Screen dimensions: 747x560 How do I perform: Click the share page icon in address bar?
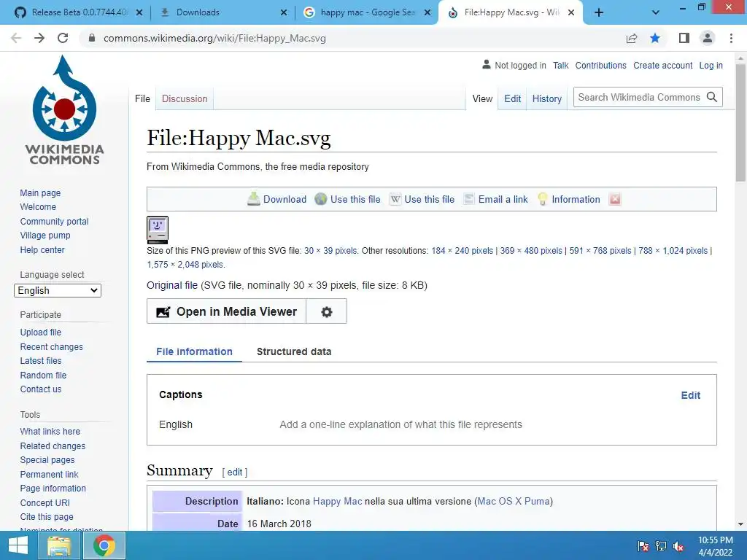(x=632, y=38)
